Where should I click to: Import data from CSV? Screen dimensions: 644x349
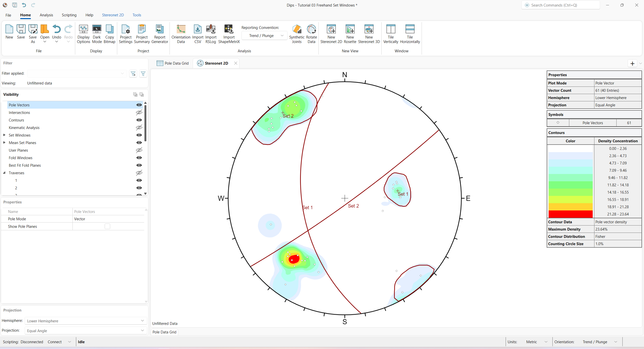pos(198,33)
